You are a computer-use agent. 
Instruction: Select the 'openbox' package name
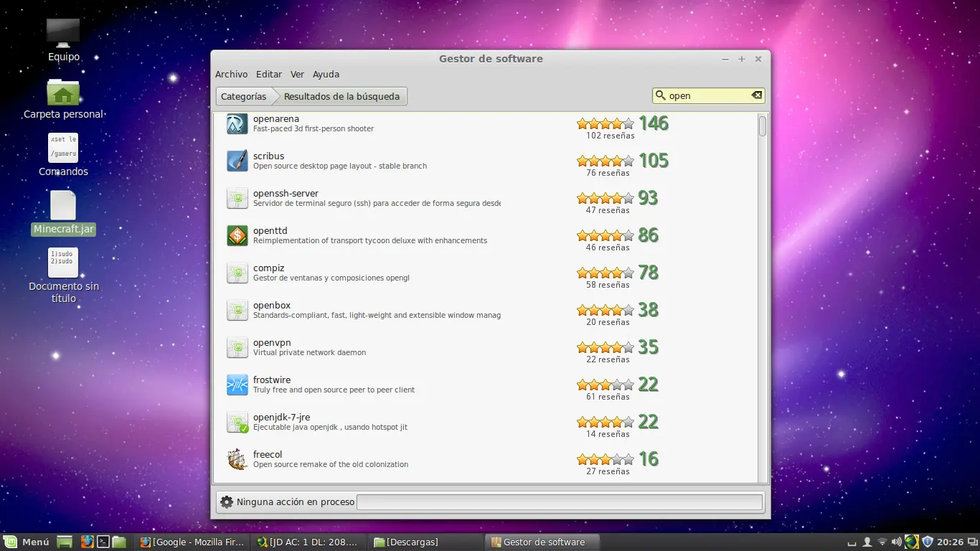[272, 306]
